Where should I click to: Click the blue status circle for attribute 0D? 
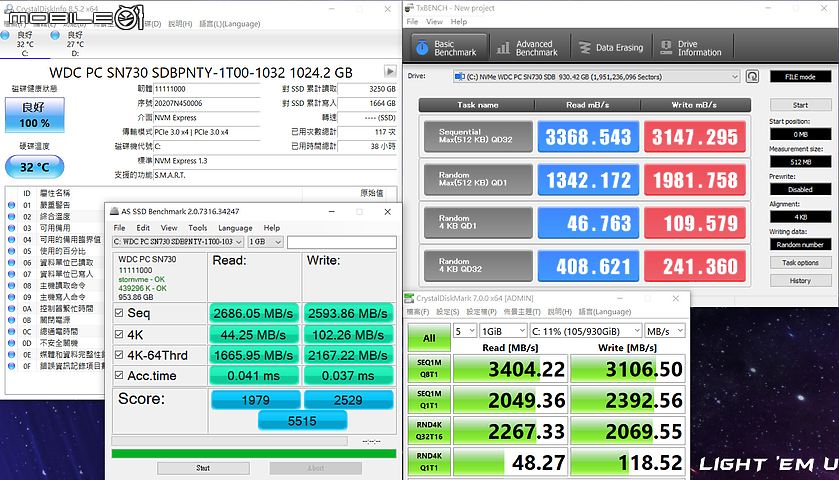click(11, 343)
